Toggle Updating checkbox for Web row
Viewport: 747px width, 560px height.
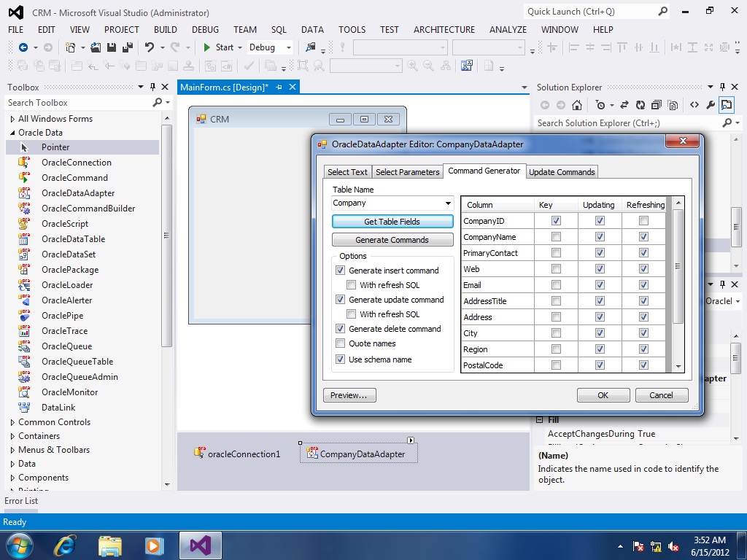[600, 269]
